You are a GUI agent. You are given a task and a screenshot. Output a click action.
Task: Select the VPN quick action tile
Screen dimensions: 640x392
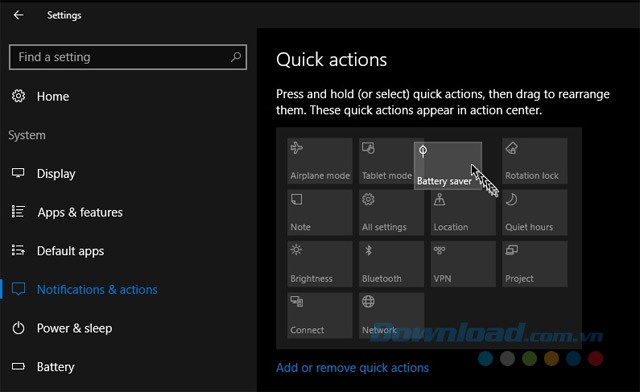click(x=463, y=264)
